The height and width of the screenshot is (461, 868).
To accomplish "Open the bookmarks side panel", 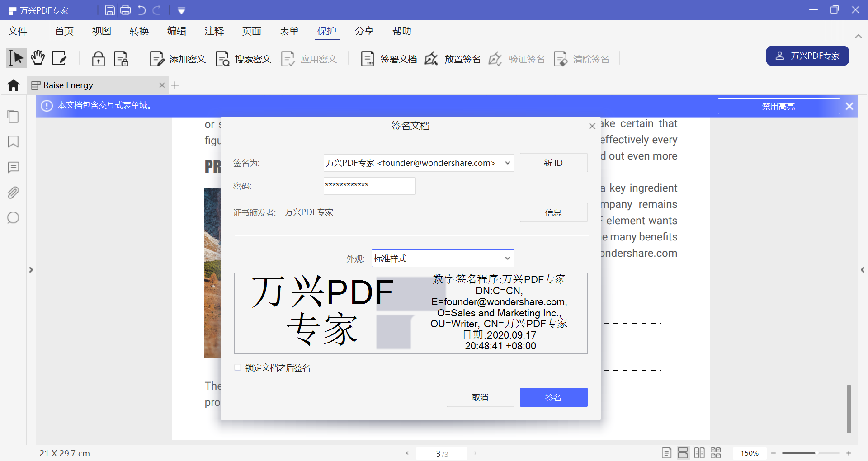I will (x=13, y=142).
